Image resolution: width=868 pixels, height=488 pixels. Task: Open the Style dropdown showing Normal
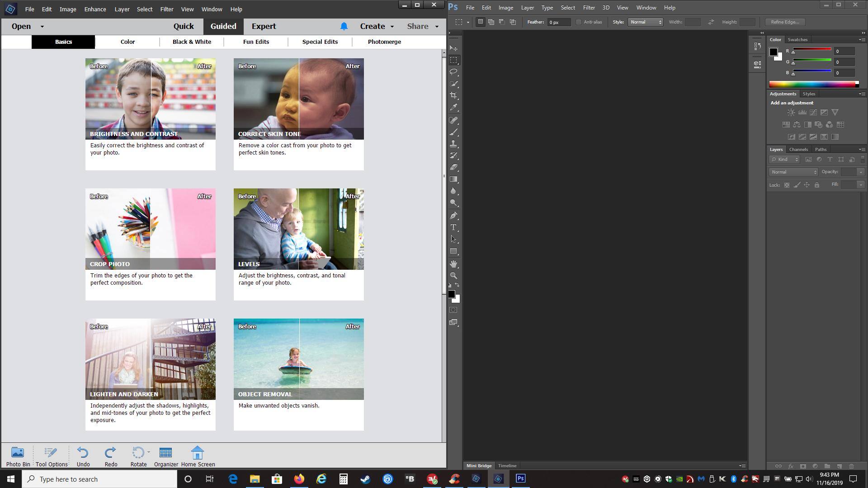click(645, 22)
